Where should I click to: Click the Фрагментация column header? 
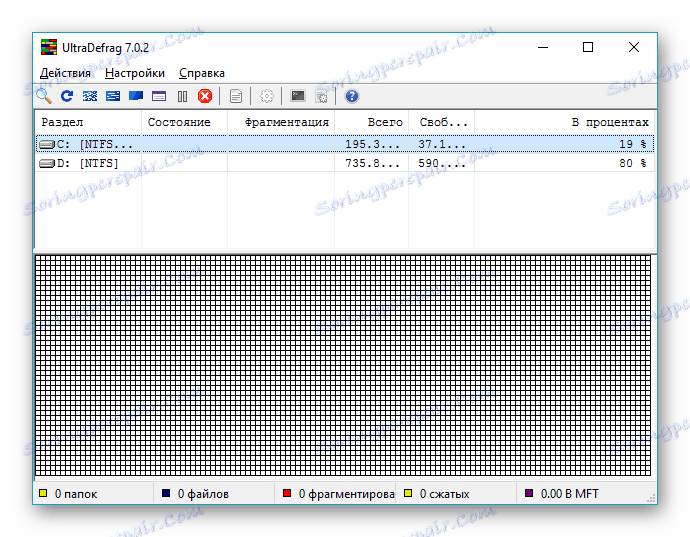[281, 122]
